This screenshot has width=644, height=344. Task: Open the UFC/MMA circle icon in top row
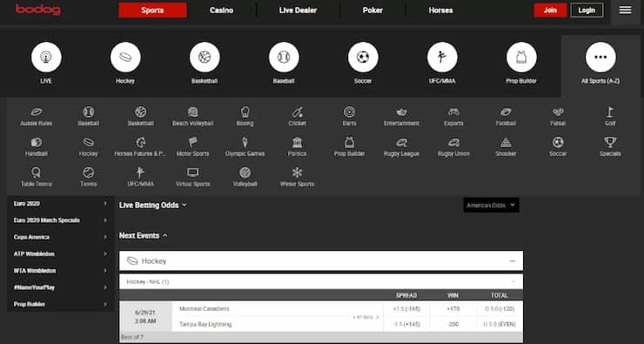click(442, 57)
